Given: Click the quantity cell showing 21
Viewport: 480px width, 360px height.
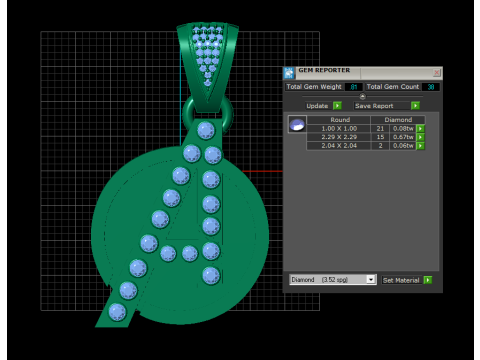Looking at the screenshot, I should (380, 129).
